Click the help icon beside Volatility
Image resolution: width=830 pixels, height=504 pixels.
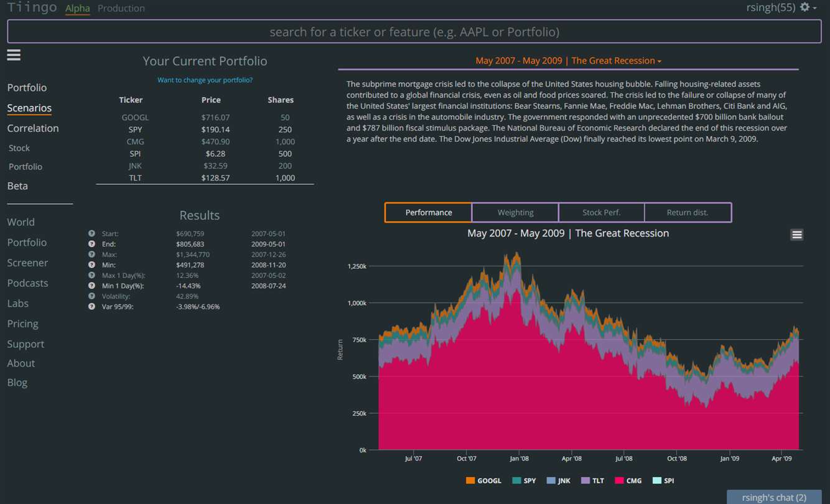(91, 296)
